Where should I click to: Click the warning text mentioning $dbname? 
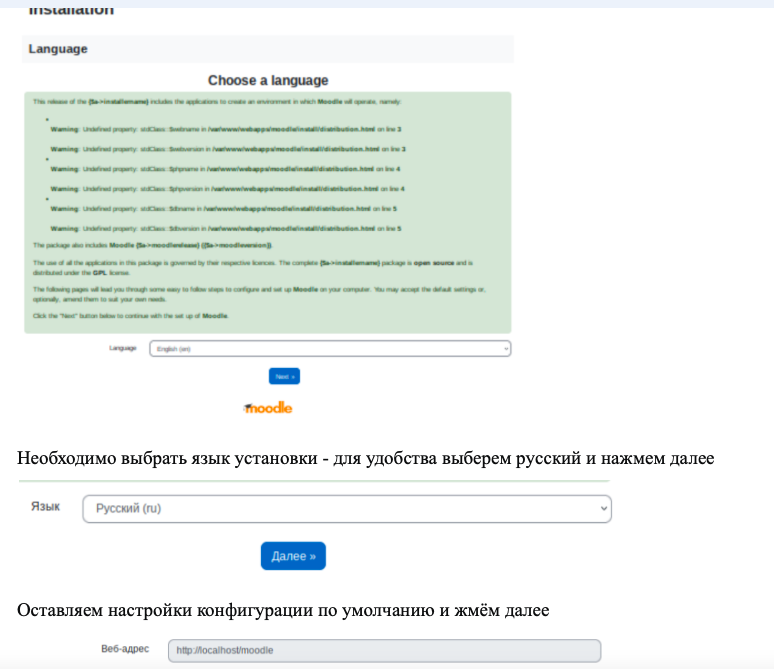tap(224, 209)
